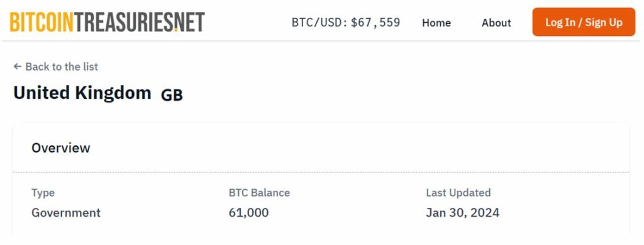Click the United Kingdom page heading
The width and height of the screenshot is (644, 245).
(x=82, y=93)
